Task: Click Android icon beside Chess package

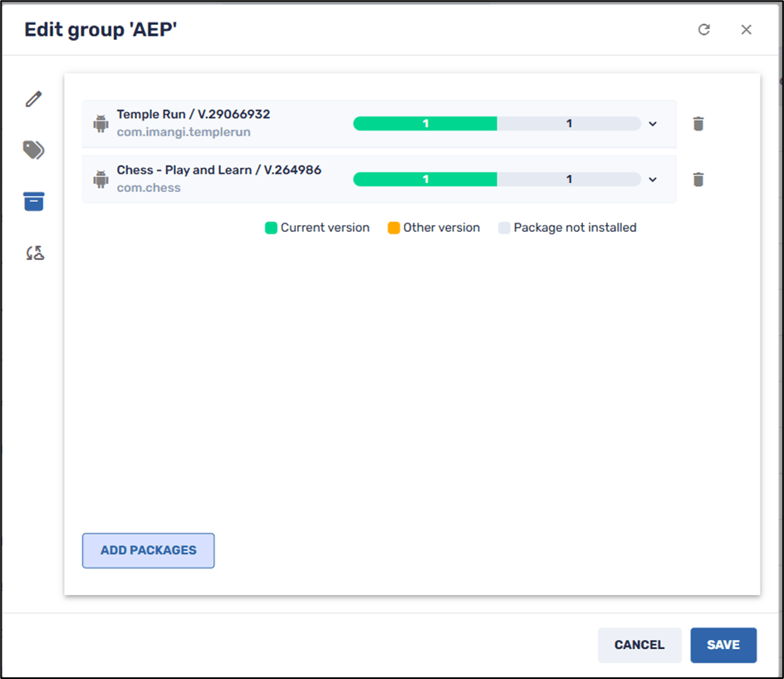Action: pos(101,180)
